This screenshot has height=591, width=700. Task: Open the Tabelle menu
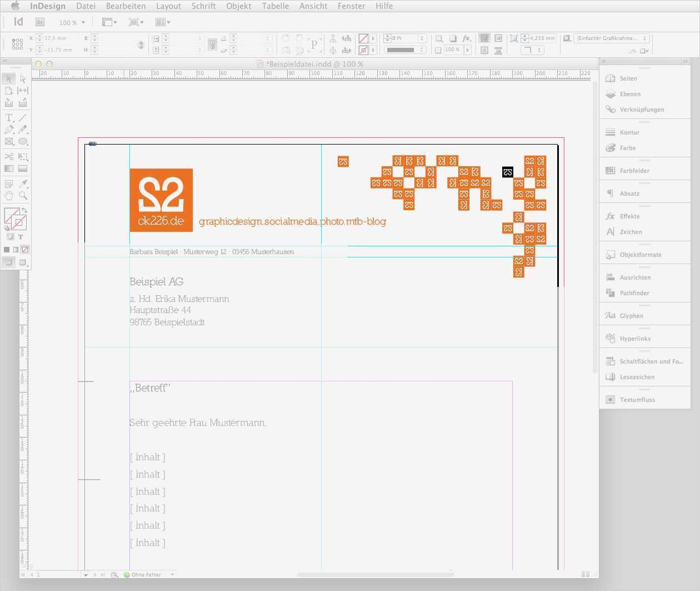tap(275, 6)
